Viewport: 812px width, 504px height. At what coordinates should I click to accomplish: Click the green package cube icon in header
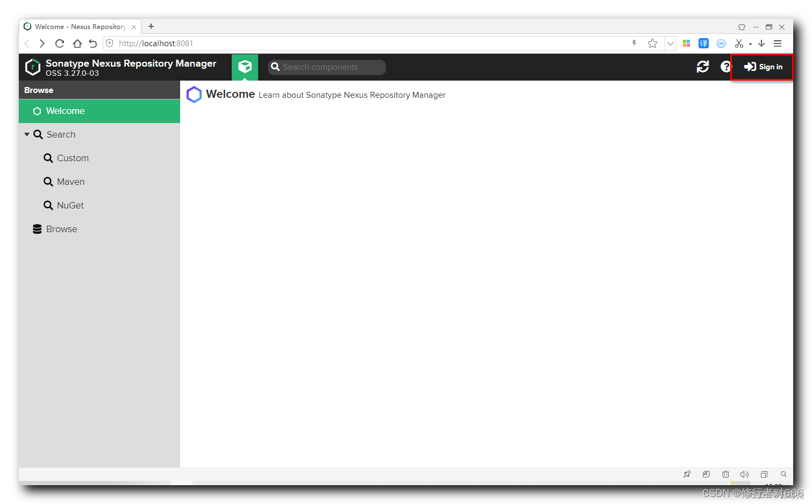tap(245, 67)
